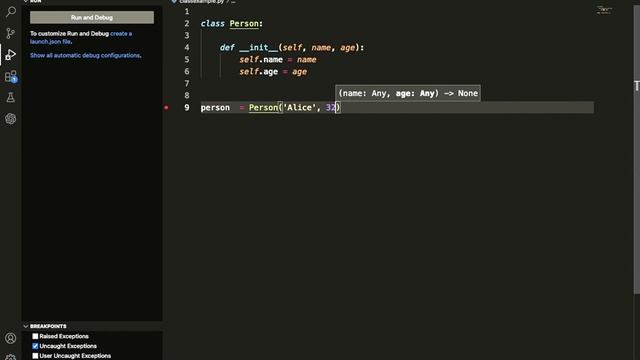Screen dimensions: 640x360
Task: Open the ChatGPT extension icon in sidebar
Action: coord(11,119)
